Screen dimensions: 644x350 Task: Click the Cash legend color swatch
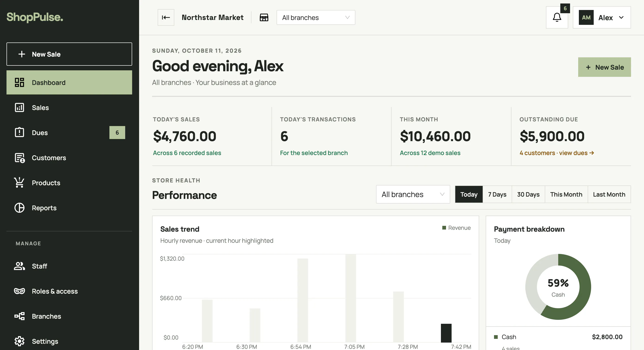pos(496,337)
